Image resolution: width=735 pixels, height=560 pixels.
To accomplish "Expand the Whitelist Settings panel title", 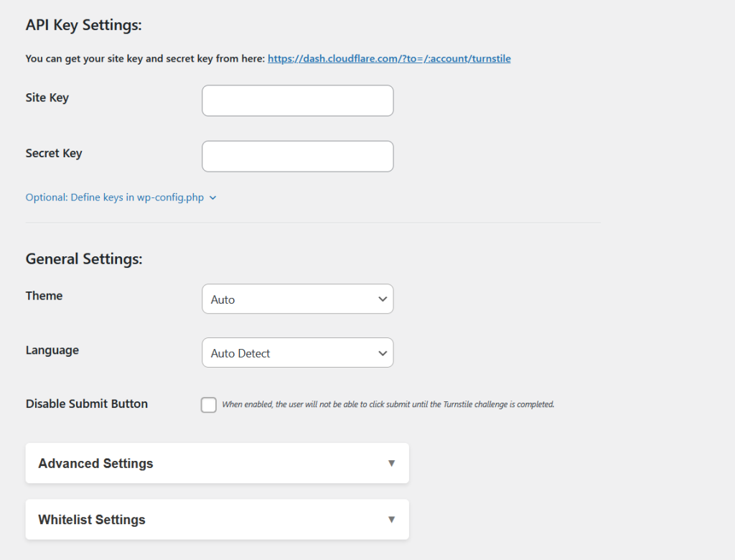I will [x=92, y=520].
